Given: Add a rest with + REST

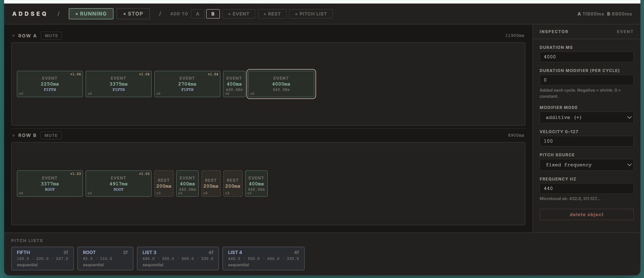Looking at the screenshot, I should (272, 14).
